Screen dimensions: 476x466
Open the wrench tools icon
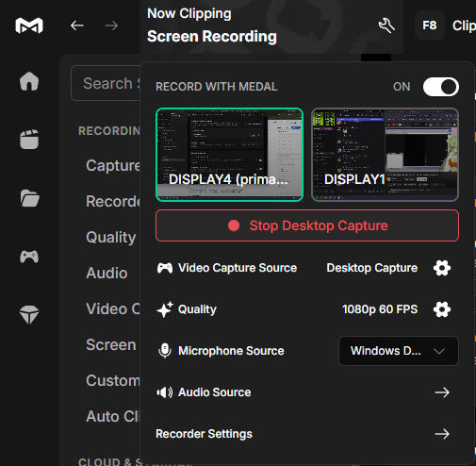386,25
